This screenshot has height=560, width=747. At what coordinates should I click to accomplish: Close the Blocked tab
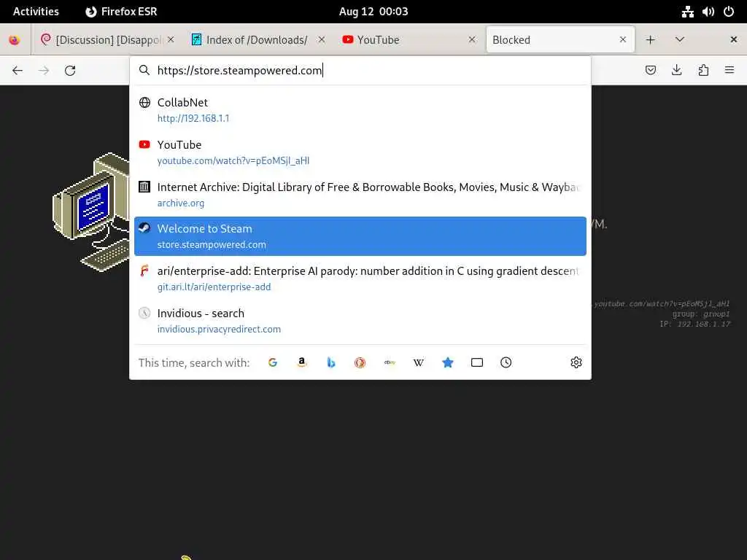pos(623,39)
